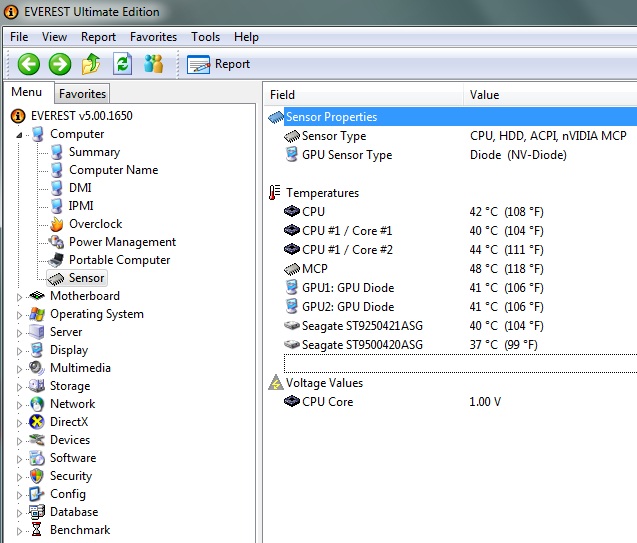Expand the DirectX tree node
Image resolution: width=637 pixels, height=543 pixels.
tap(19, 423)
